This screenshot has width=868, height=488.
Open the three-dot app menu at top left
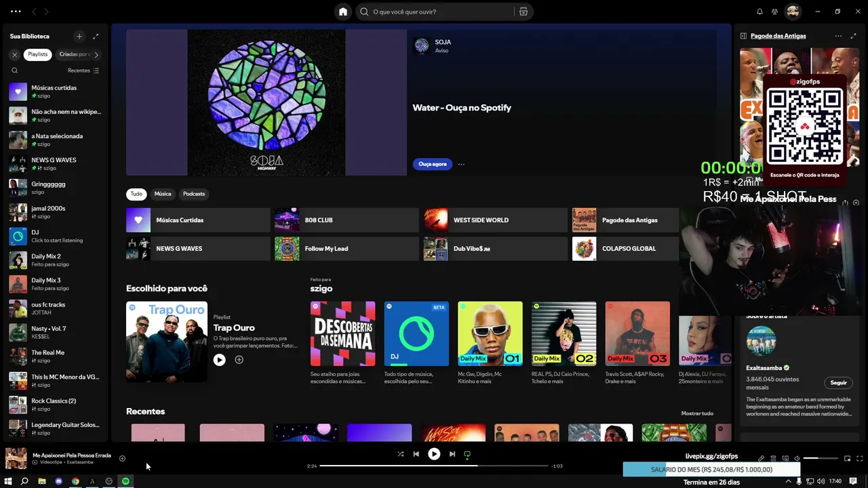pyautogui.click(x=16, y=12)
